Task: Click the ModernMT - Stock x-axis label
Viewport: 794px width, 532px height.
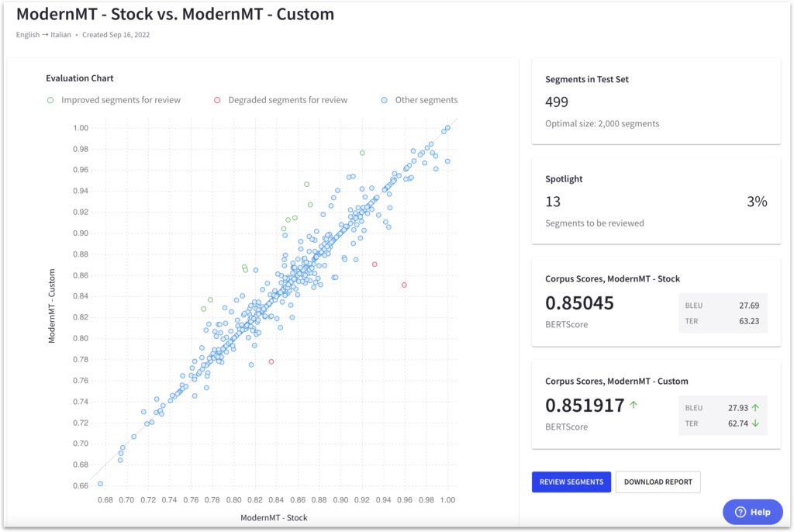Action: click(x=274, y=518)
